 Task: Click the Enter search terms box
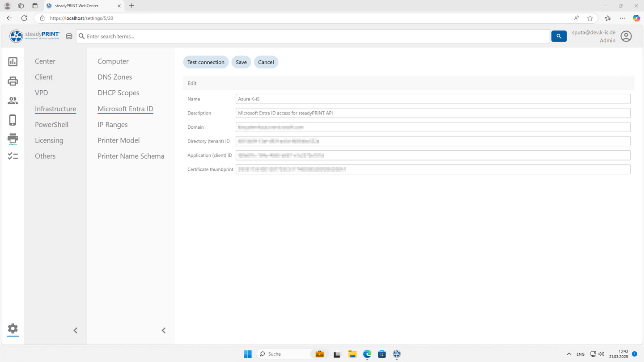click(313, 36)
